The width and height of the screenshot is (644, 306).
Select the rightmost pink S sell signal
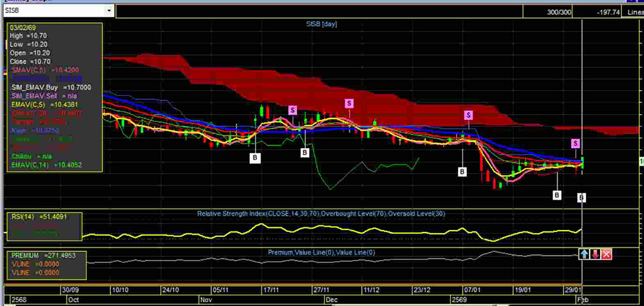click(576, 143)
